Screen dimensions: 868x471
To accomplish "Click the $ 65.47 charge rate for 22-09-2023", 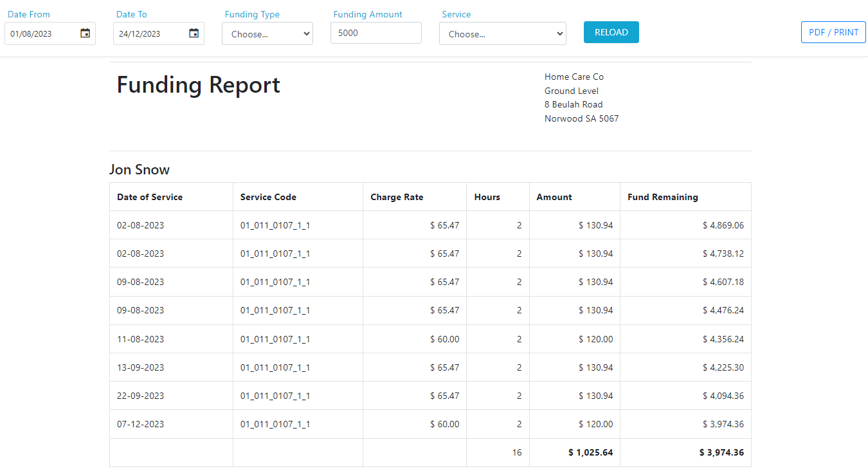I will click(x=445, y=396).
